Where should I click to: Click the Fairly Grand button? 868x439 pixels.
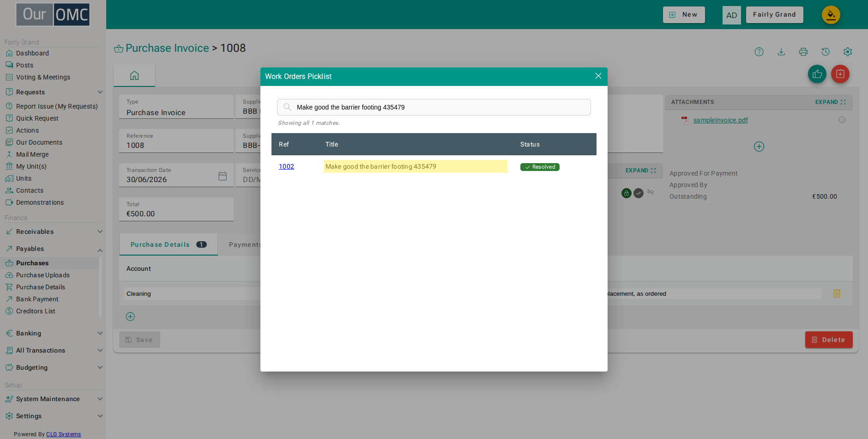(774, 15)
